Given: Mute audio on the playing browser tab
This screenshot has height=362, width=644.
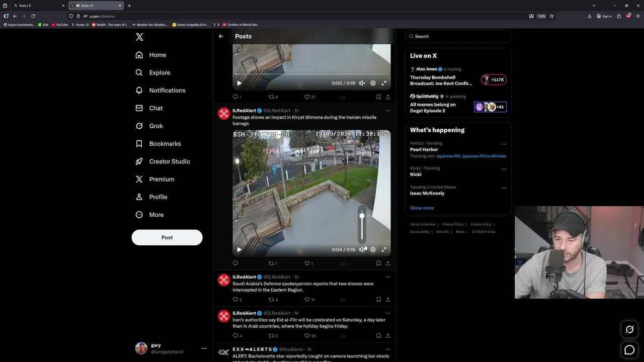Looking at the screenshot, I should [78, 6].
